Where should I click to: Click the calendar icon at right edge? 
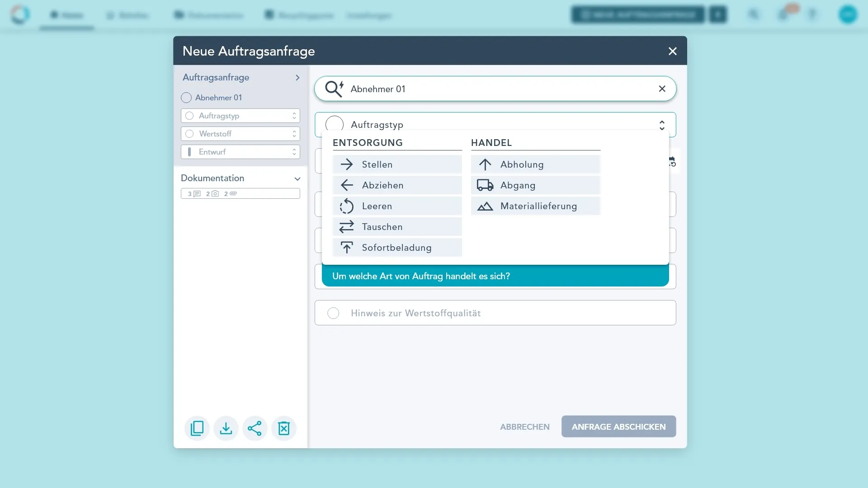coord(672,161)
